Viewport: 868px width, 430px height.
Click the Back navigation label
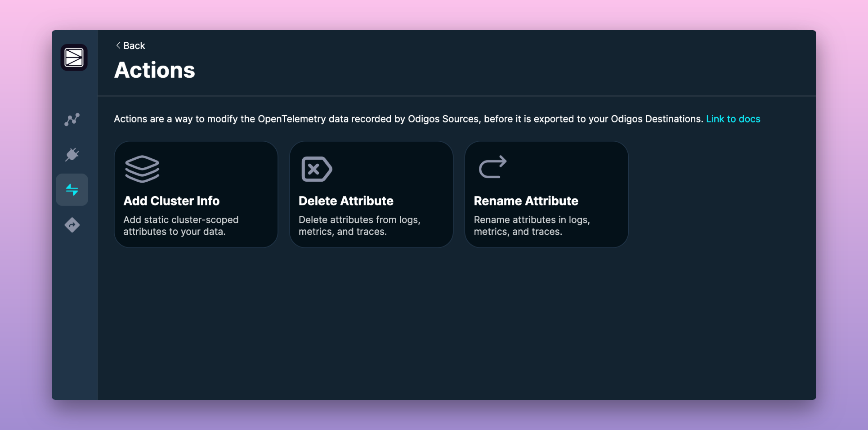point(134,45)
